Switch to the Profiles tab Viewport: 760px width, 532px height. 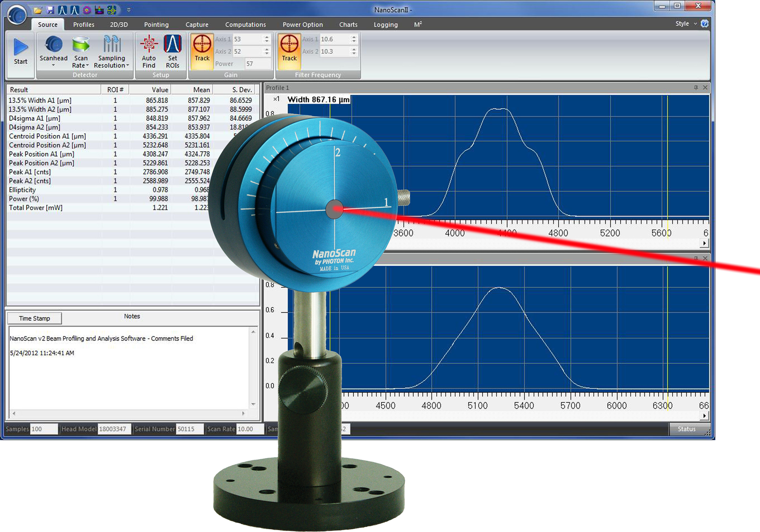point(84,25)
